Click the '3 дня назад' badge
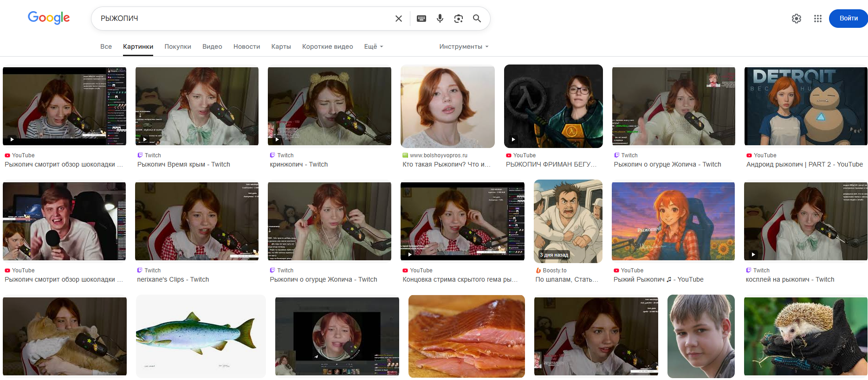The image size is (868, 380). [x=554, y=255]
